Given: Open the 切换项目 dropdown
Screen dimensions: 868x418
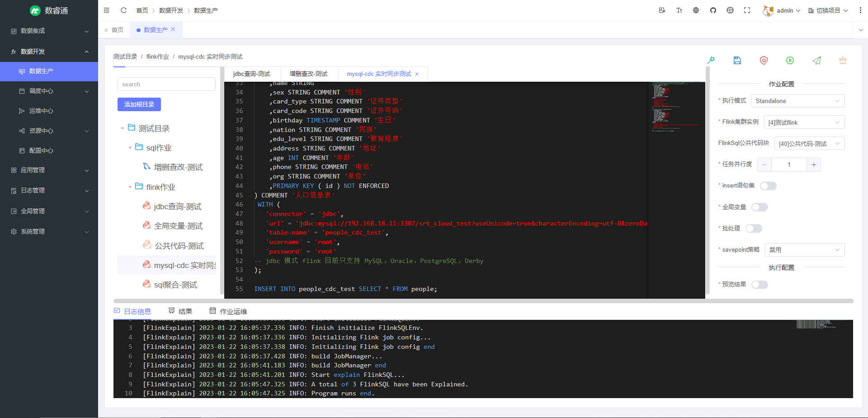Looking at the screenshot, I should (828, 10).
